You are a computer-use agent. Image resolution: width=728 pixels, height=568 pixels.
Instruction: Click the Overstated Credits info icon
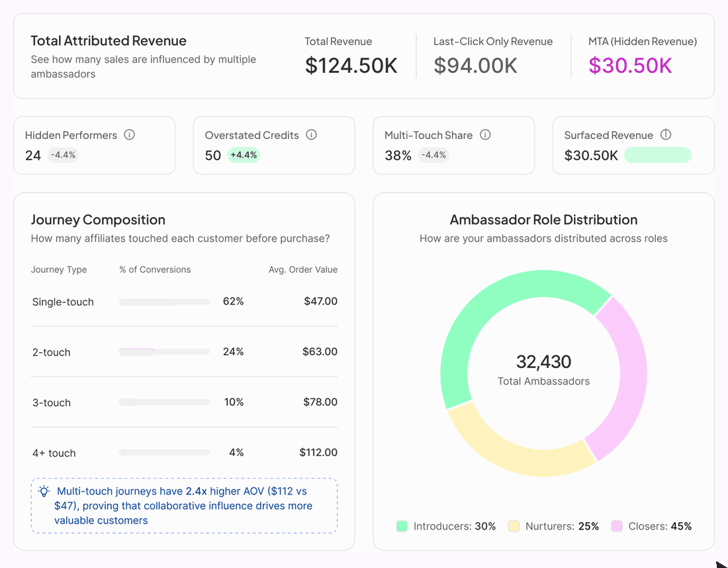pyautogui.click(x=312, y=134)
